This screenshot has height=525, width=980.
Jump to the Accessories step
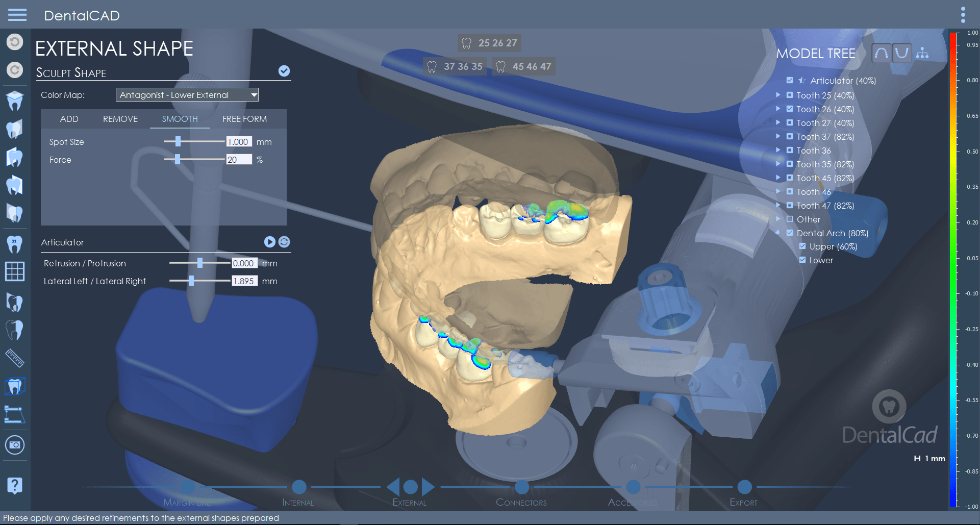click(x=633, y=487)
